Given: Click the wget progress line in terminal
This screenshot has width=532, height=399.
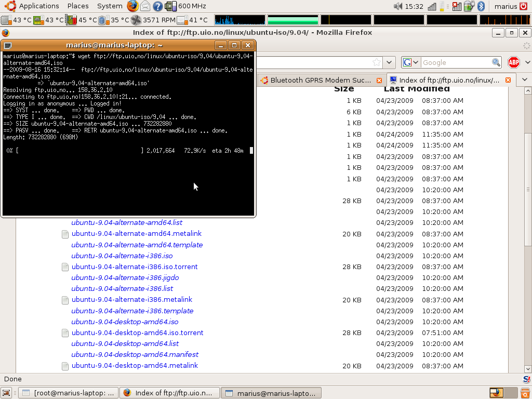Looking at the screenshot, I should 128,151.
